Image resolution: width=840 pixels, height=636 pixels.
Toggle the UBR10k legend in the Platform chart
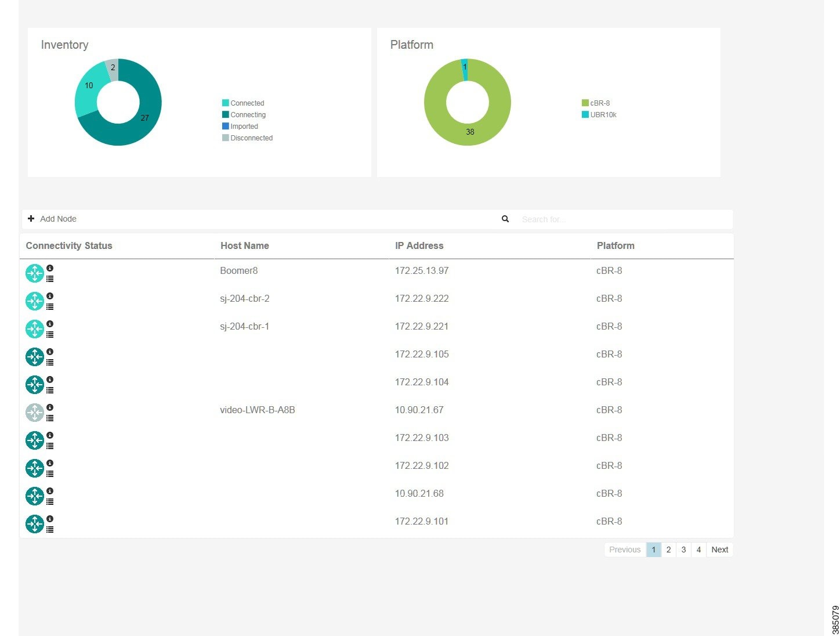[x=600, y=114]
